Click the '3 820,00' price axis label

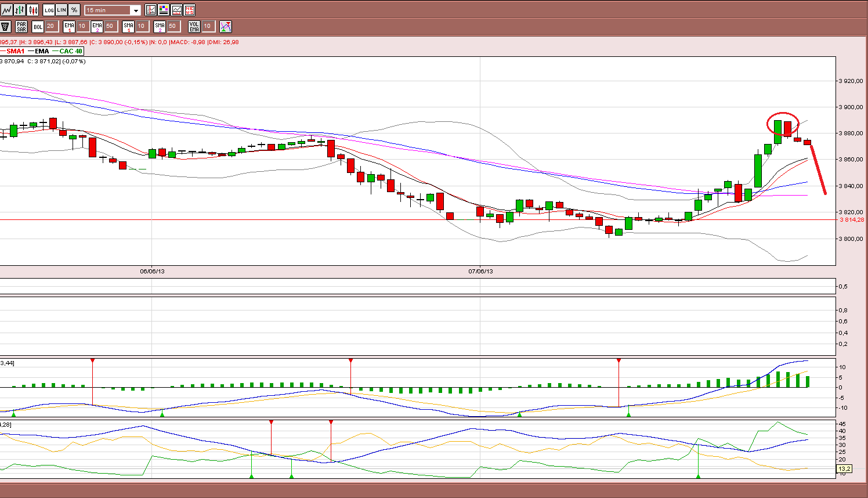(x=852, y=212)
